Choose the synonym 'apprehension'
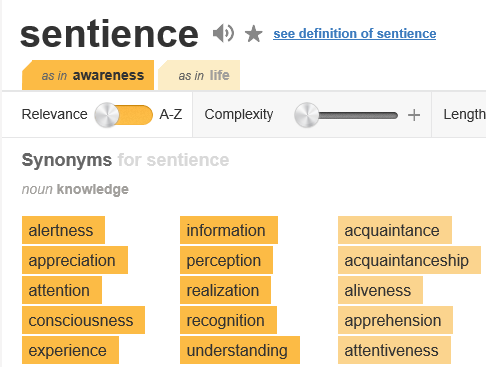 point(395,320)
